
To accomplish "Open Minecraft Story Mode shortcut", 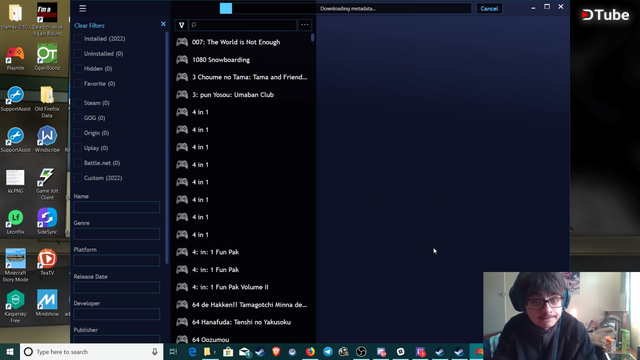I will pos(16,265).
